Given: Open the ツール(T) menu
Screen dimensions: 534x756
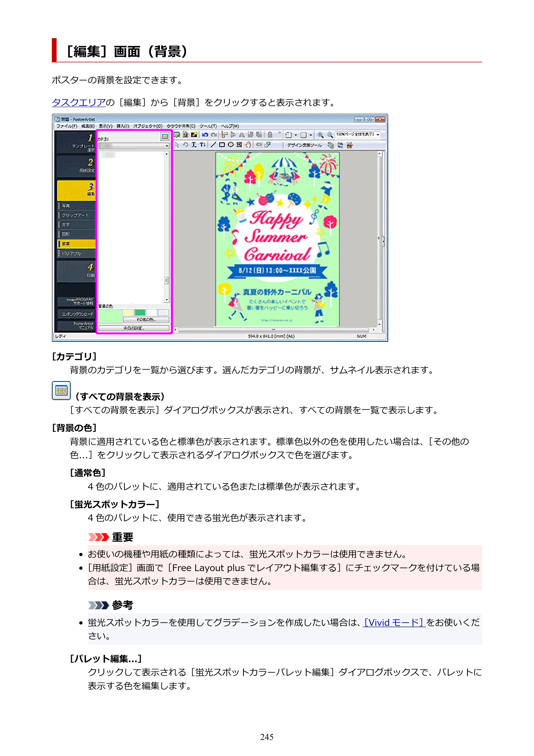Looking at the screenshot, I should point(208,126).
